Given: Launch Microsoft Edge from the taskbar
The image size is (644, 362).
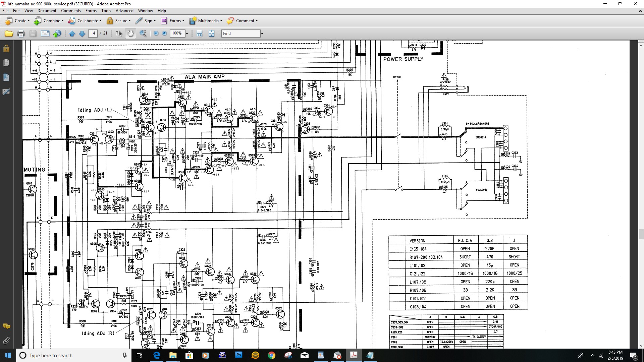Looking at the screenshot, I should coord(157,355).
